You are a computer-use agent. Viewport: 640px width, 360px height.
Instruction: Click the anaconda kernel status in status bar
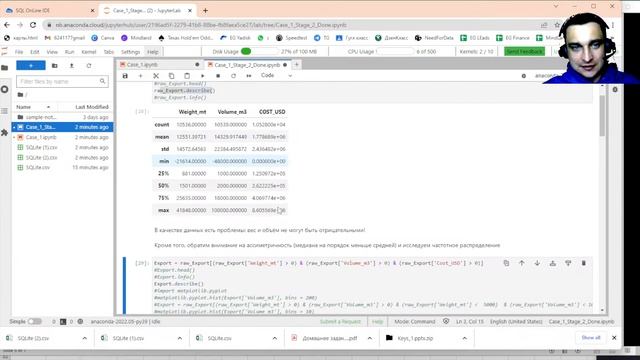[x=125, y=322]
